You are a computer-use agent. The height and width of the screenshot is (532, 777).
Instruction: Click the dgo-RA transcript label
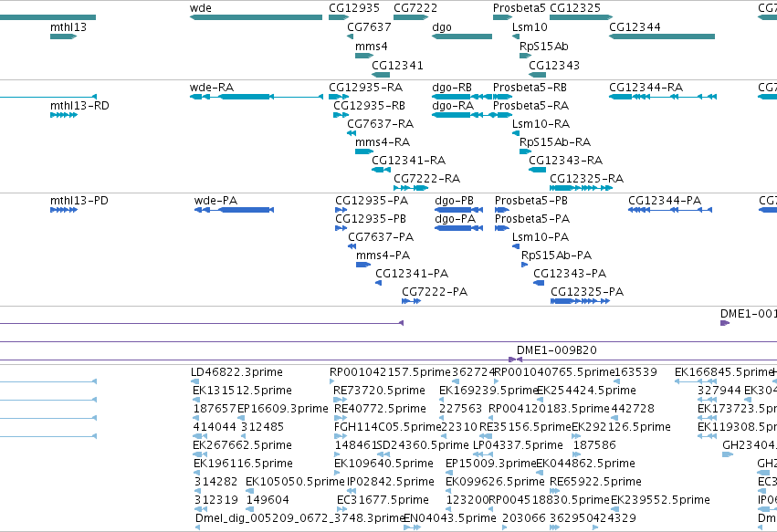click(x=453, y=106)
